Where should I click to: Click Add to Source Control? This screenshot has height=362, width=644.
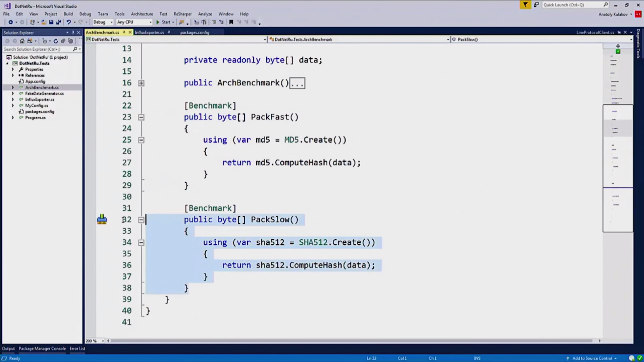tap(592, 358)
